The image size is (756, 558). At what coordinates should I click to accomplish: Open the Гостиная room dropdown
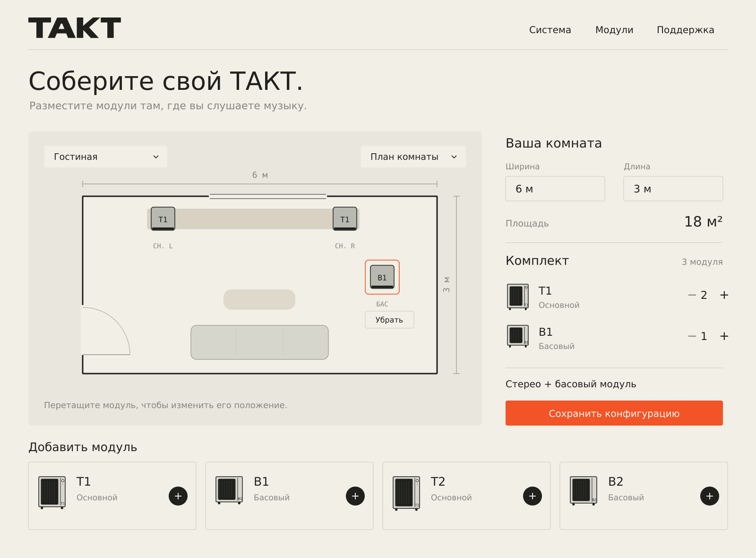click(x=106, y=157)
